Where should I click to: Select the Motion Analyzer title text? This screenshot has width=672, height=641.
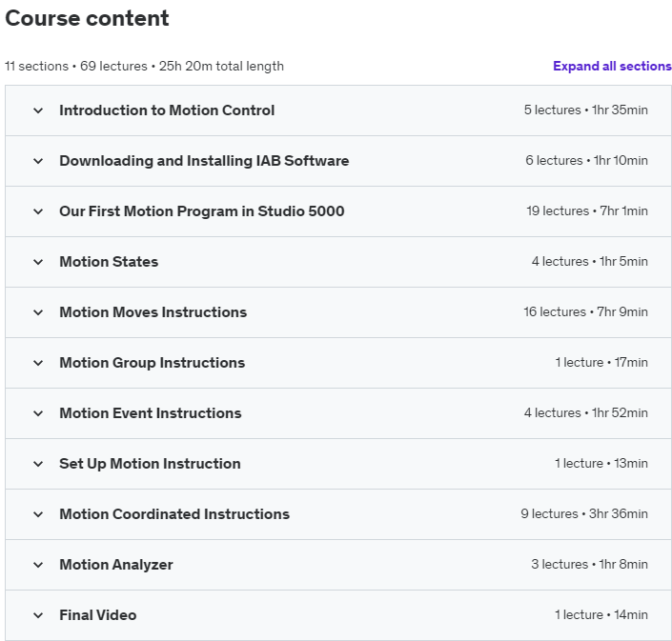tap(116, 565)
